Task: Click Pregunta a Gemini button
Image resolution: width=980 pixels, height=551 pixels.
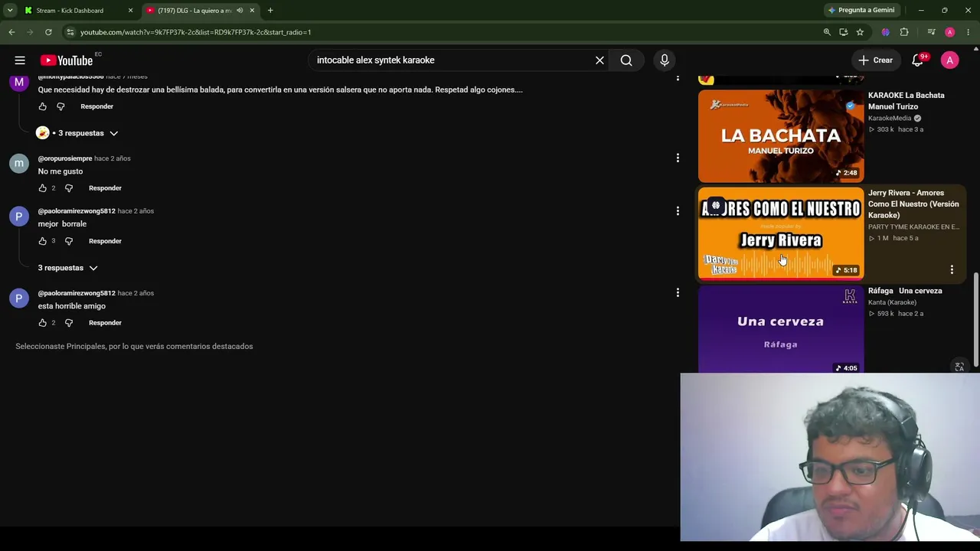Action: (x=861, y=11)
